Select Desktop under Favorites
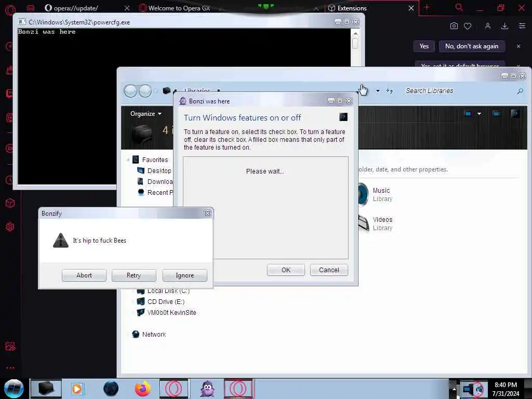This screenshot has width=532, height=399. [x=154, y=170]
